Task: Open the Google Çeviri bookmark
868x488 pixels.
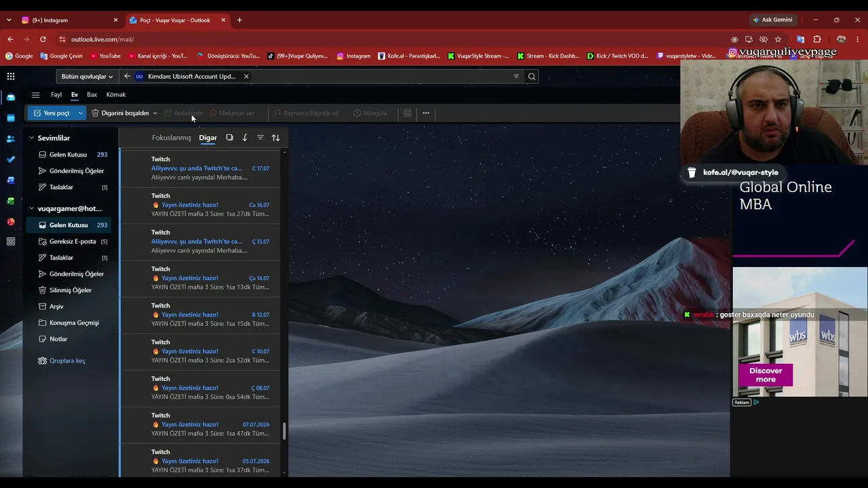Action: [x=61, y=56]
